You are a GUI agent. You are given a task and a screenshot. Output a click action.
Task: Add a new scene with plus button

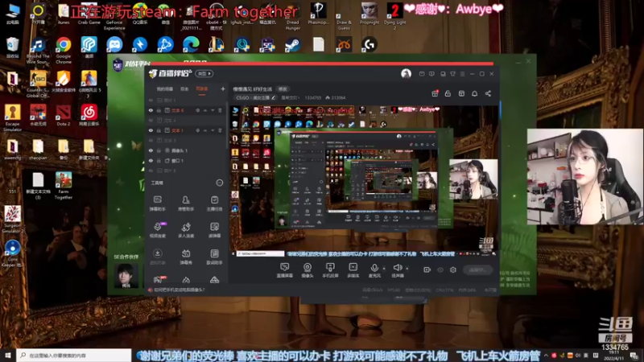click(x=223, y=88)
